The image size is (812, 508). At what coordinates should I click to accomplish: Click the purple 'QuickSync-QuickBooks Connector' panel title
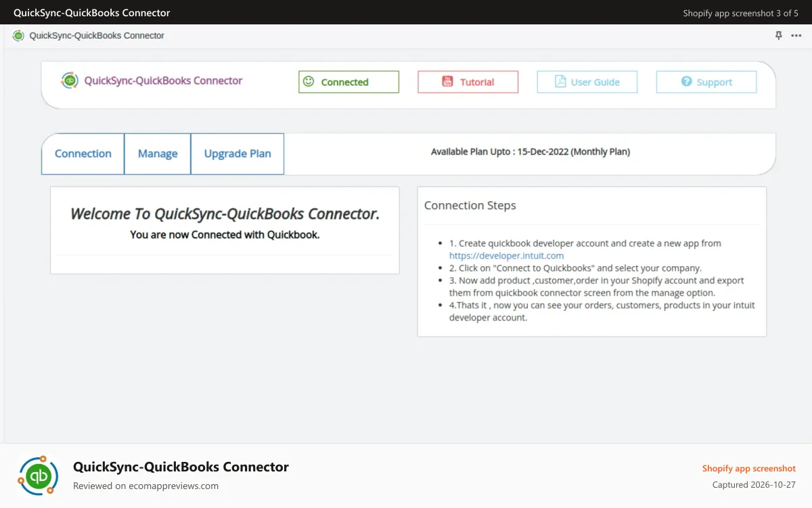(x=163, y=81)
